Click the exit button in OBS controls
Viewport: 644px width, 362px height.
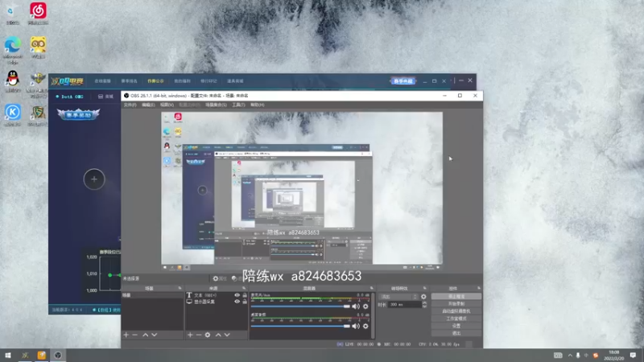click(456, 333)
